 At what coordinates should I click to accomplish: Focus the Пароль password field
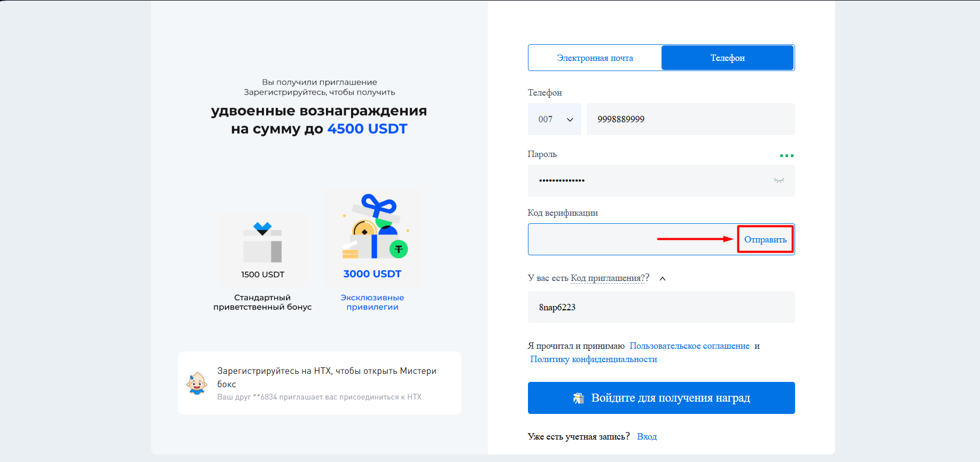pyautogui.click(x=662, y=181)
